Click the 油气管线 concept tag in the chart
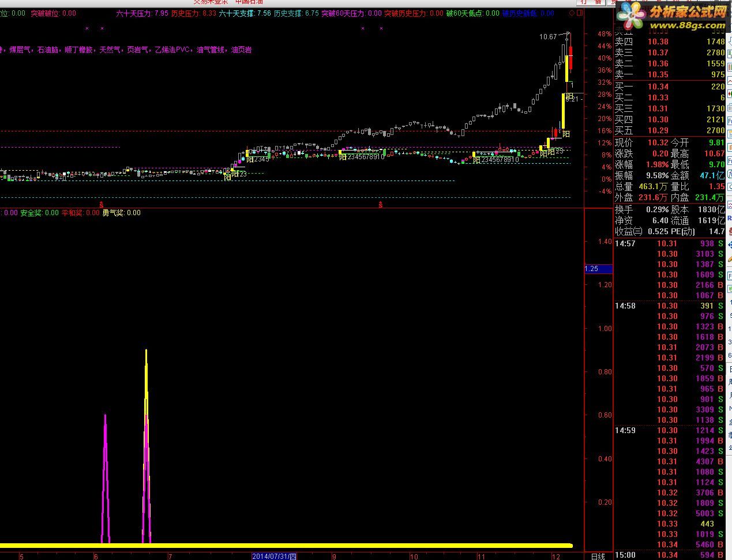The width and height of the screenshot is (732, 560). 210,50
